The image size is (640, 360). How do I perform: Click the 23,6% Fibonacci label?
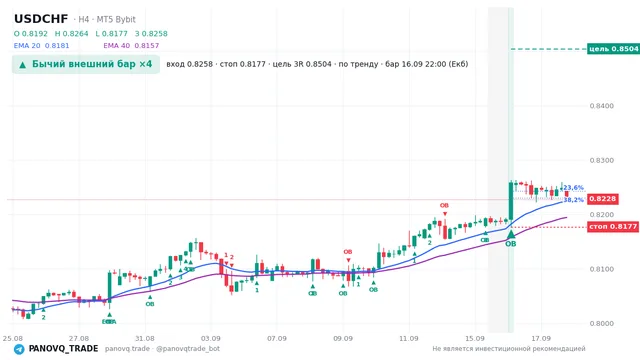(573, 188)
